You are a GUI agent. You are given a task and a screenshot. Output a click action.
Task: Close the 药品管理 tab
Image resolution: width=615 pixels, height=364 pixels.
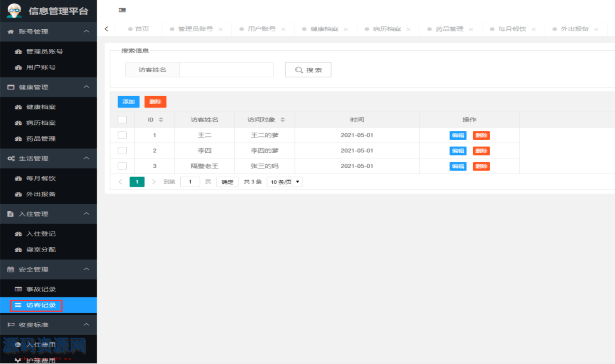click(471, 29)
